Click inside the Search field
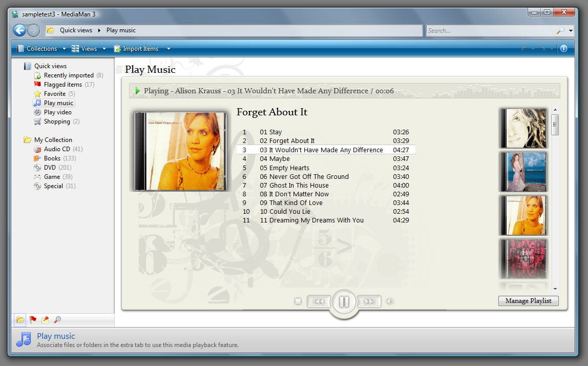The width and height of the screenshot is (588, 366). click(x=491, y=30)
